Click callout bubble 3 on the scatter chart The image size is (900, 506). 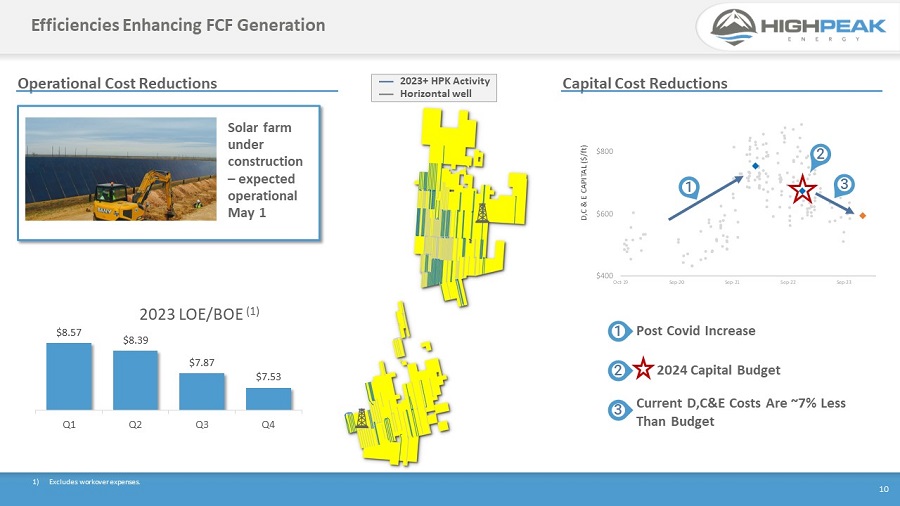(x=843, y=184)
